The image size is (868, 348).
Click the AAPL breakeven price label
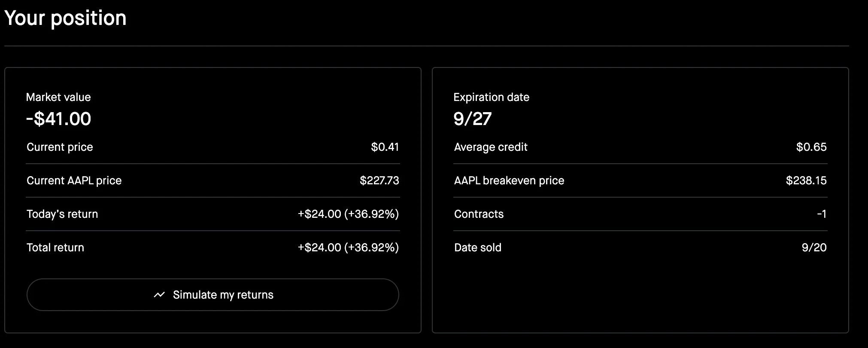509,180
